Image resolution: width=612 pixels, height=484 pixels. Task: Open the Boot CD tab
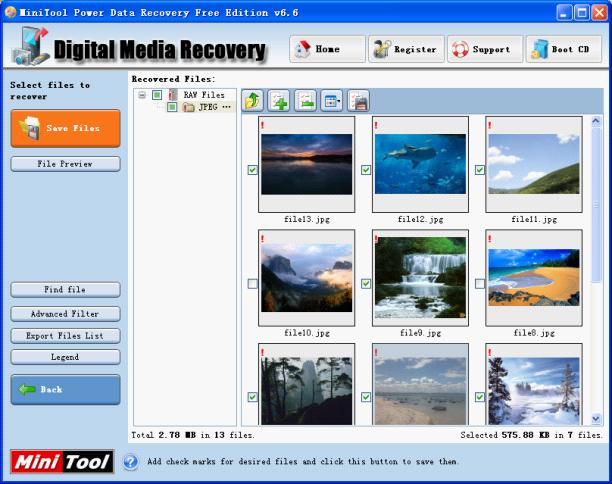click(564, 49)
